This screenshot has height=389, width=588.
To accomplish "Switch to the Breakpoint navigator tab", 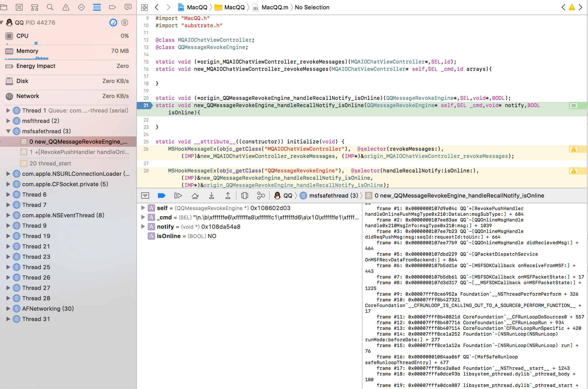I will pos(112,7).
